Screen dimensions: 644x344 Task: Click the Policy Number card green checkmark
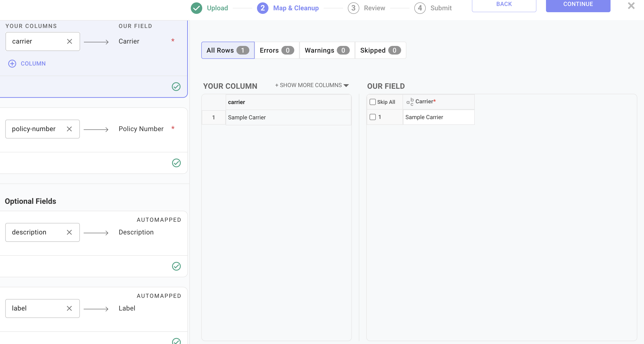click(176, 163)
